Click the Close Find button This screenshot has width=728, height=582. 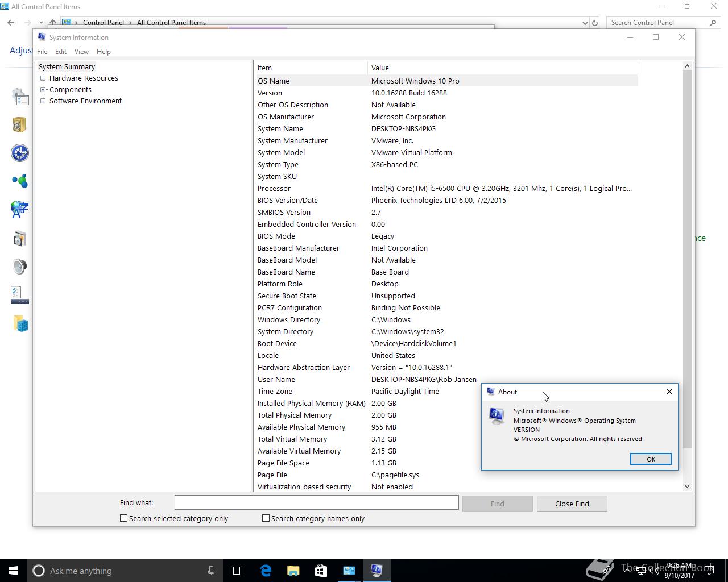point(572,504)
